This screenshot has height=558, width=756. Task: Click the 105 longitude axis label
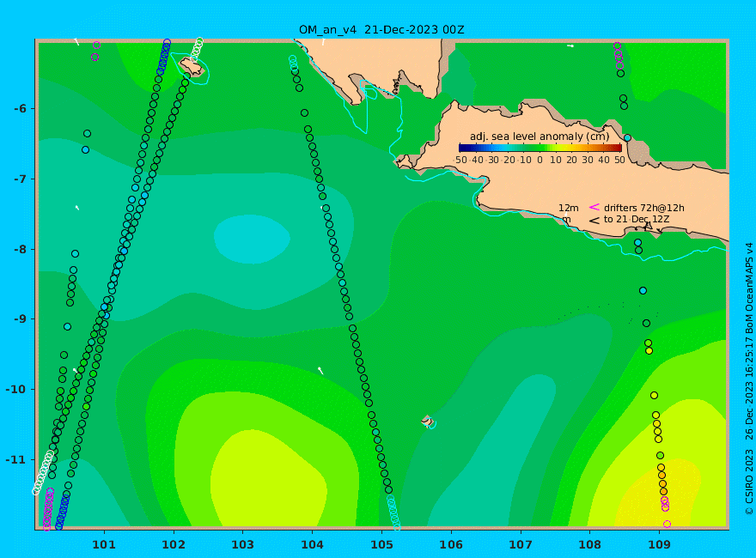381,545
